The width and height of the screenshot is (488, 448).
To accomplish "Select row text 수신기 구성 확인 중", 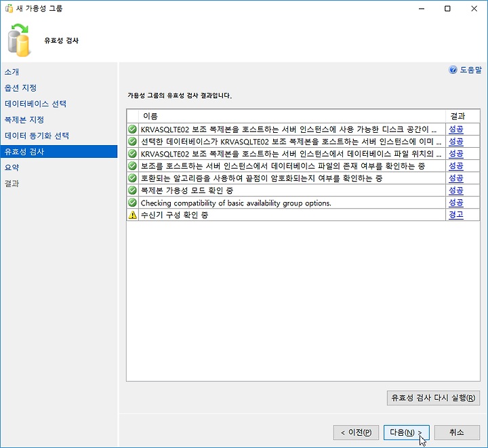I will pos(174,215).
